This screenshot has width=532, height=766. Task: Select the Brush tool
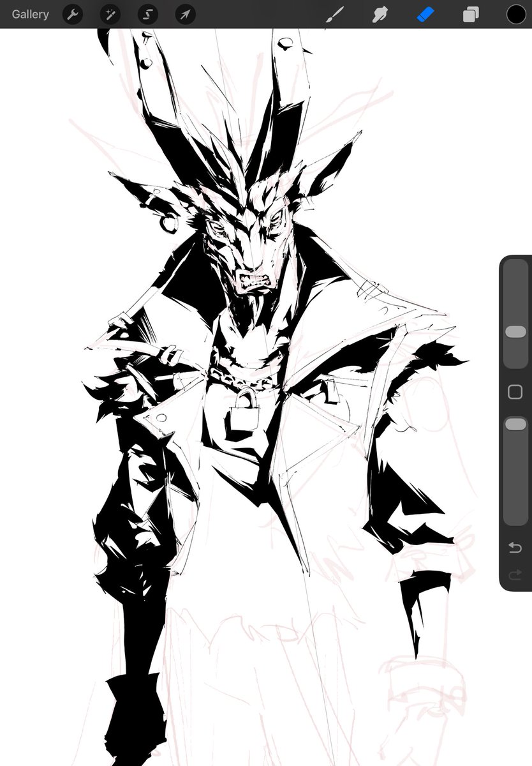point(334,14)
